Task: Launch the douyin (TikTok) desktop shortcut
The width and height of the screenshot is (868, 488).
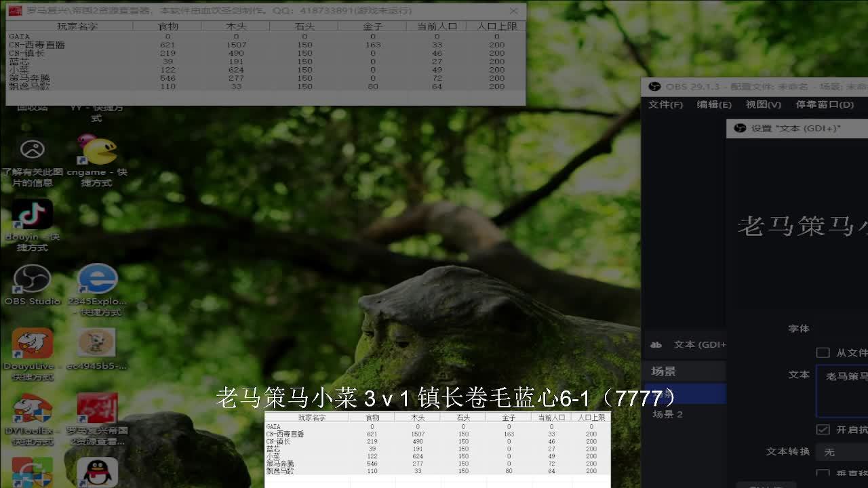Action: tap(32, 215)
